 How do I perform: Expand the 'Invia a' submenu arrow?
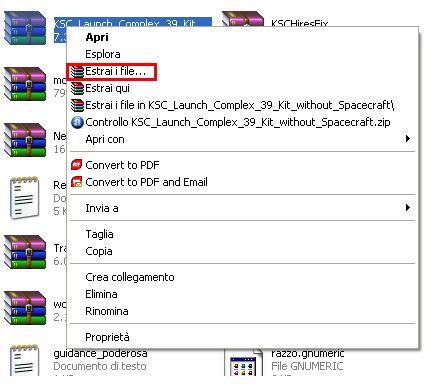(x=407, y=208)
